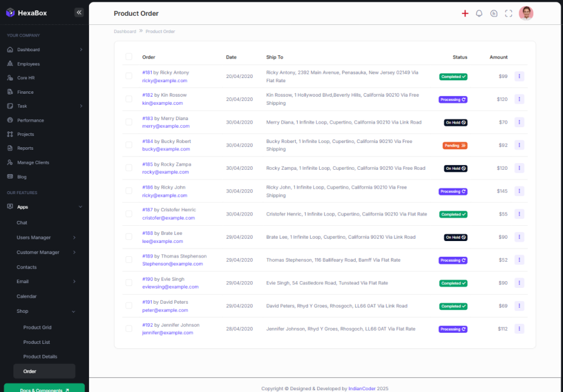Enter fullscreen mode using header icon
This screenshot has width=563, height=392.
tap(508, 13)
